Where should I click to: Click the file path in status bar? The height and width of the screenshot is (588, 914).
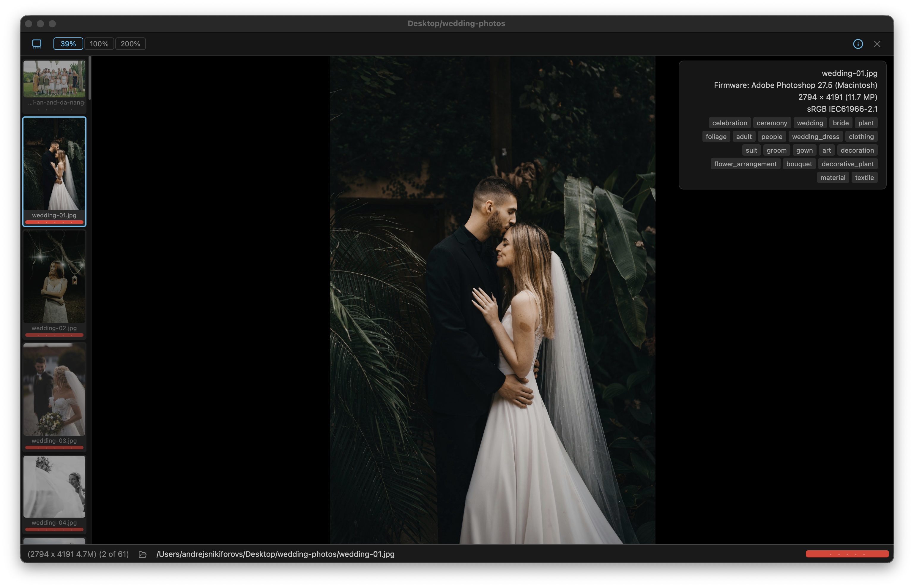pyautogui.click(x=275, y=554)
